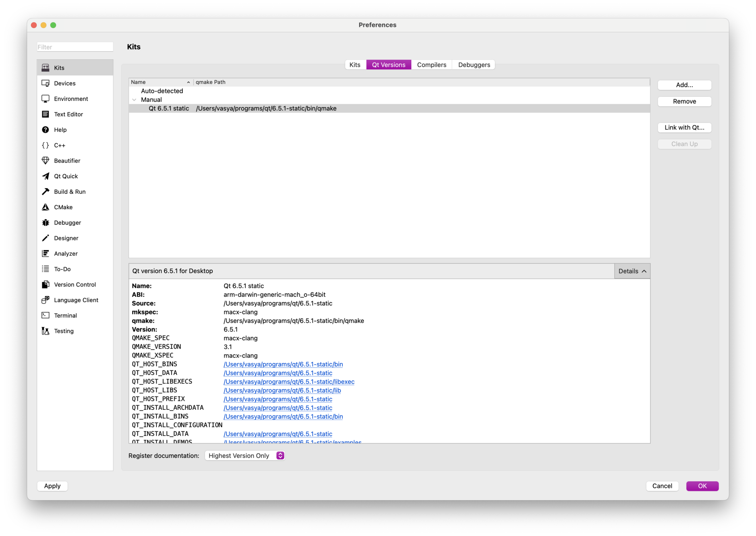Select the Version Control sidebar label
756x536 pixels.
[x=75, y=285]
